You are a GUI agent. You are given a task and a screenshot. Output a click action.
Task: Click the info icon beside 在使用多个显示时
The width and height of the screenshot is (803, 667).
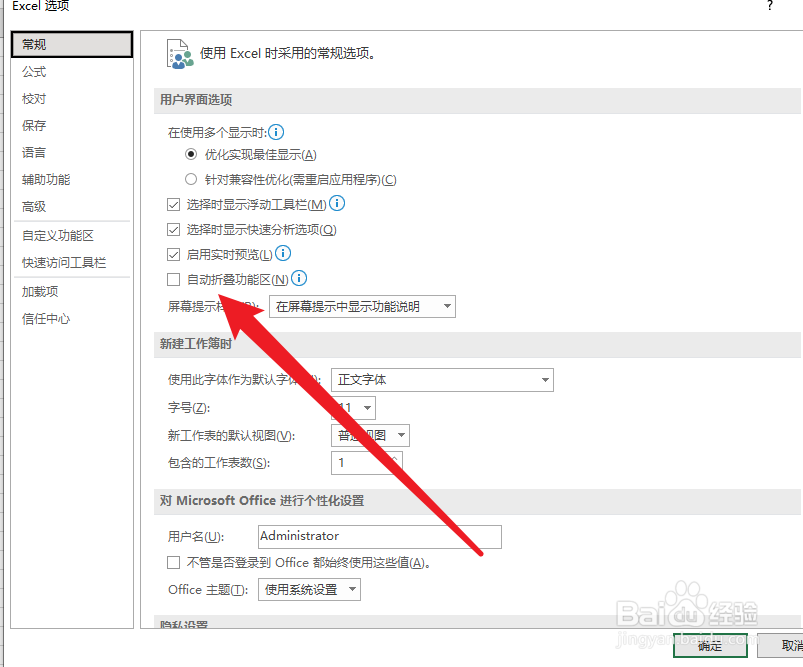pos(276,132)
